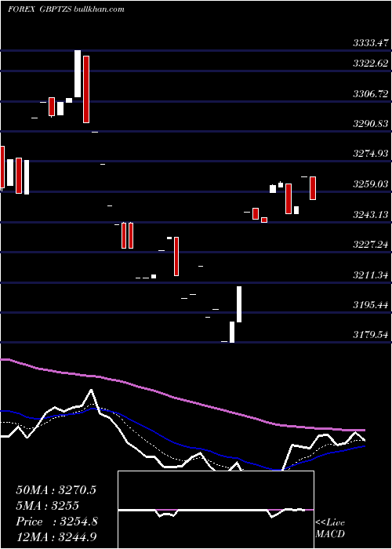This screenshot has height=549, width=392.
Task: Click the 3290.83 price level label
Action: pyautogui.click(x=371, y=124)
